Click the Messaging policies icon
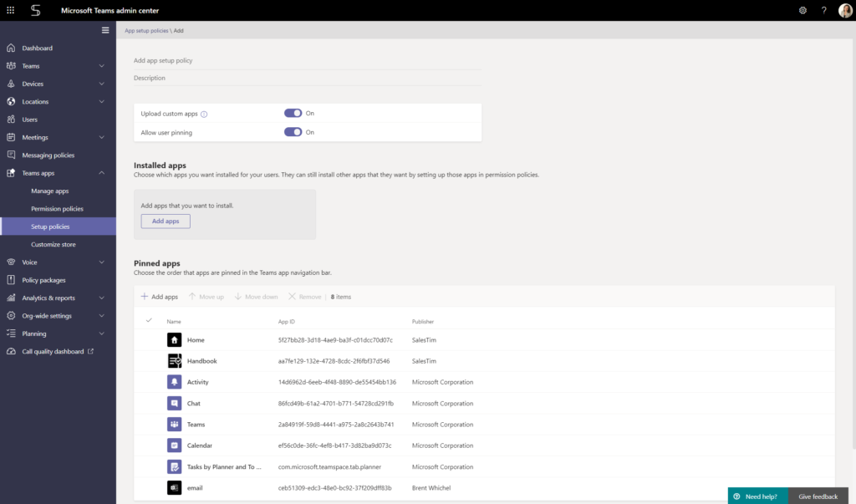The image size is (856, 504). pos(11,155)
